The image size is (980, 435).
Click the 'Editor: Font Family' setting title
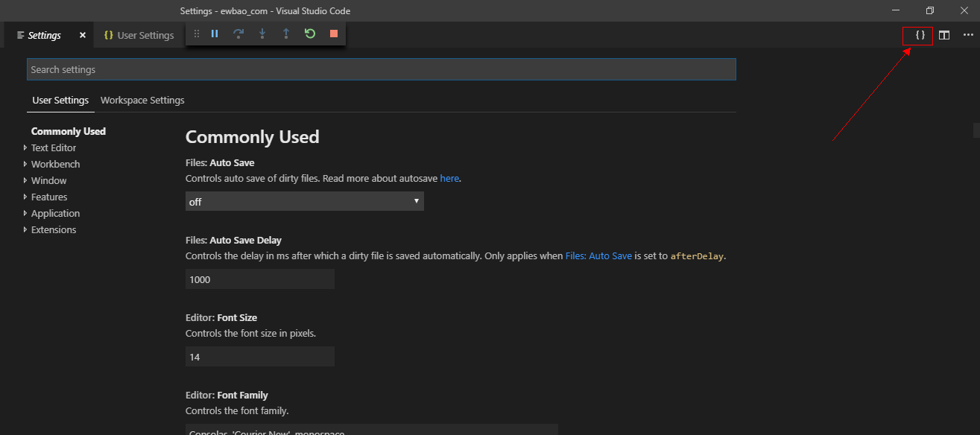tap(227, 395)
